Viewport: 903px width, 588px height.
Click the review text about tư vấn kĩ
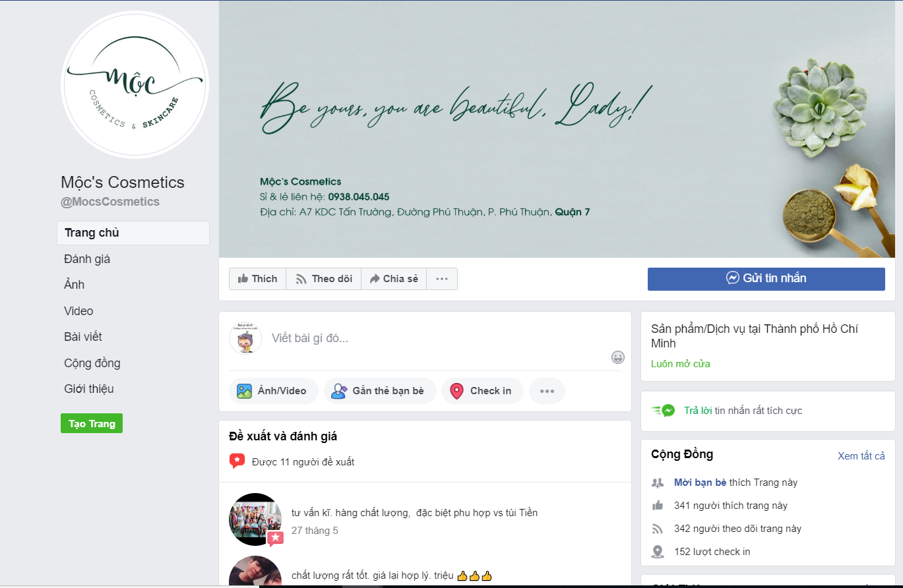[414, 513]
